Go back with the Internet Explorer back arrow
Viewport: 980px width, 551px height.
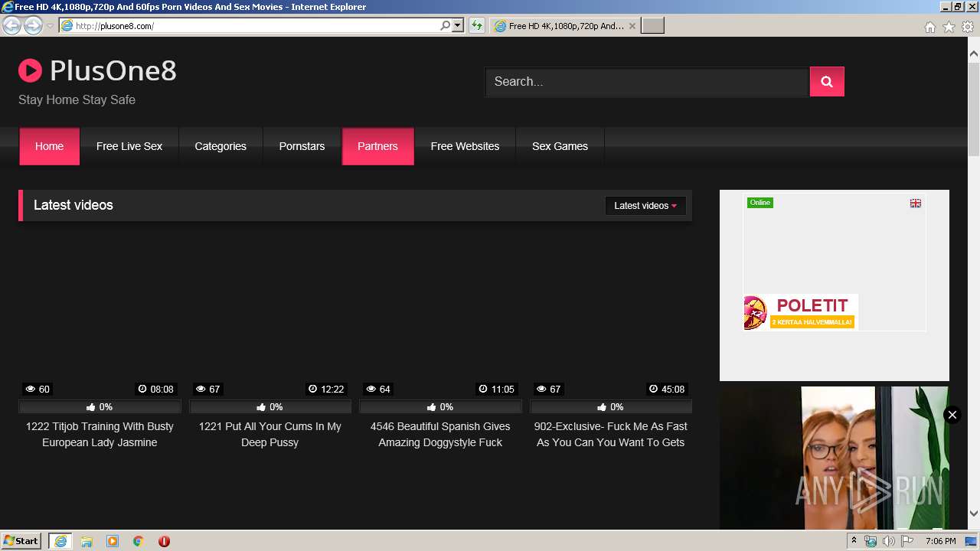[x=11, y=25]
